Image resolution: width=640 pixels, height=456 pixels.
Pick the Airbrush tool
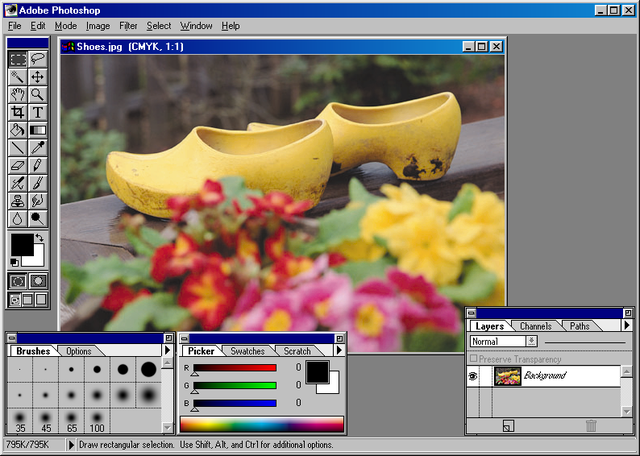click(x=18, y=183)
